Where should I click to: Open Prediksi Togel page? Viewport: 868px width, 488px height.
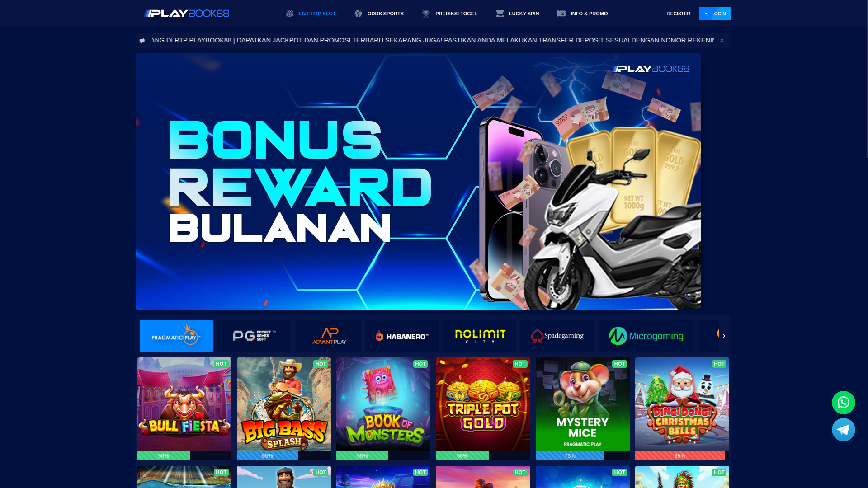tap(449, 14)
